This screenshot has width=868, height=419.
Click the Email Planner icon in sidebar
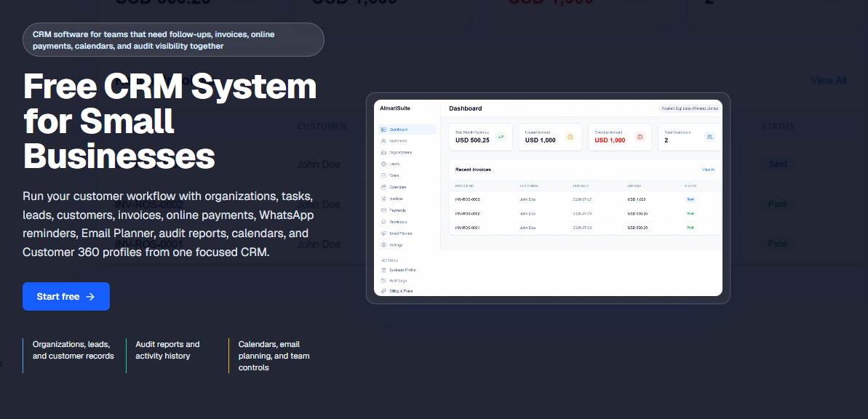383,234
